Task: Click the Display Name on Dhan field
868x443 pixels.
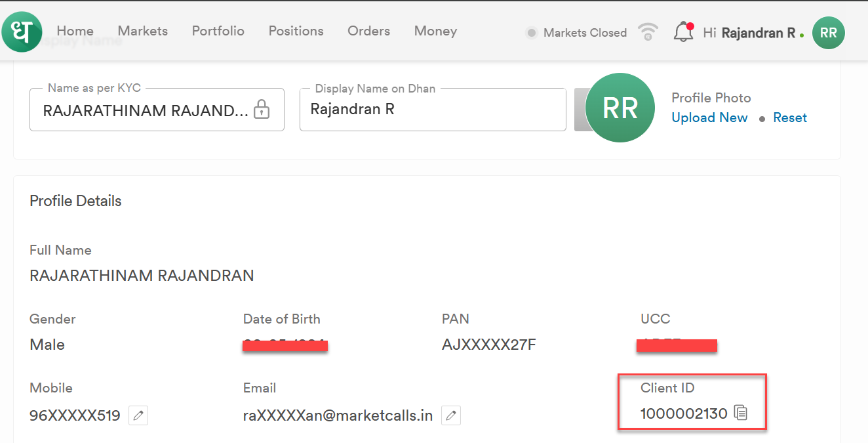Action: pyautogui.click(x=433, y=110)
